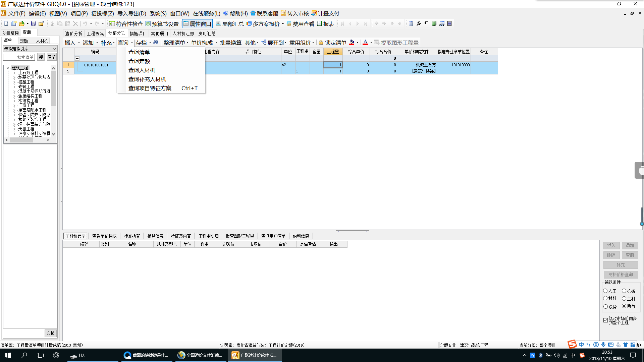Open the 工程量明细 bottom tab

pyautogui.click(x=208, y=236)
